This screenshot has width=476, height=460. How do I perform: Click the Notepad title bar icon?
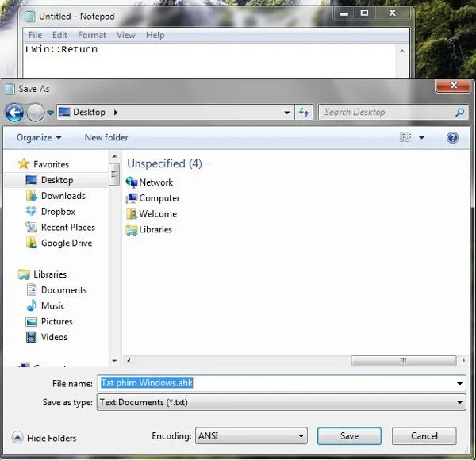click(30, 16)
